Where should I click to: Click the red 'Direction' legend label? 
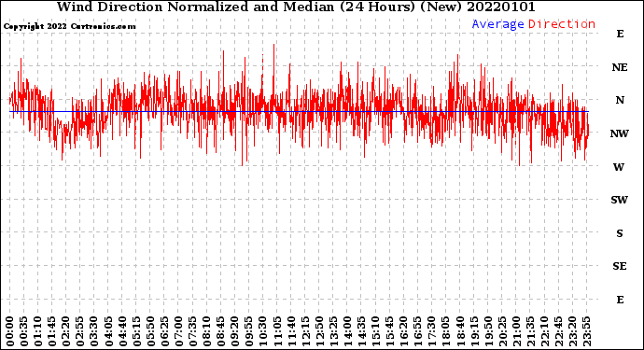point(562,24)
